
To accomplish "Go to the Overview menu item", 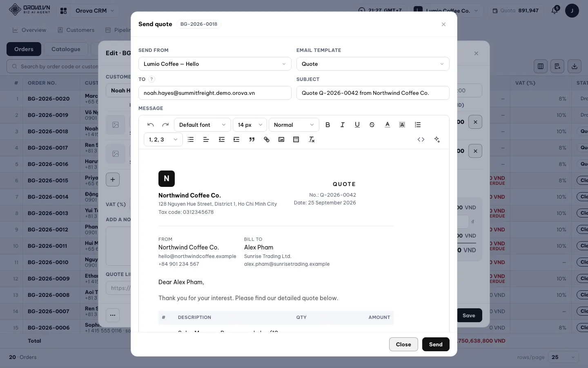I will click(x=29, y=30).
